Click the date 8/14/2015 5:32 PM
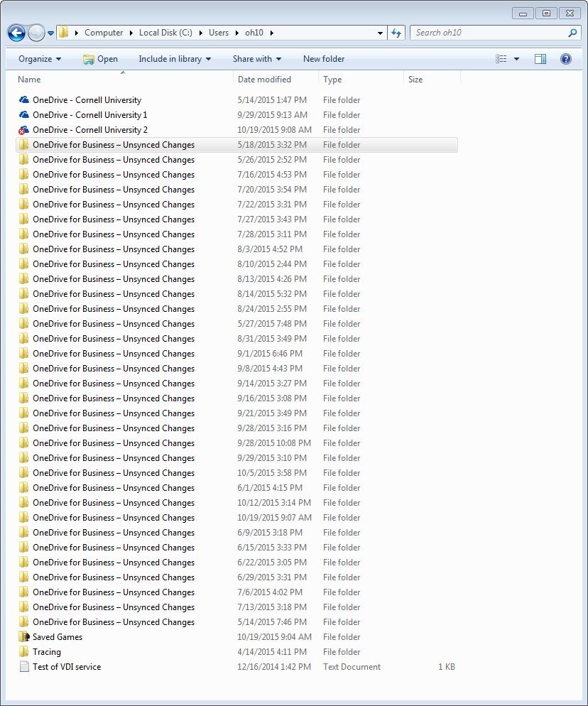Screen dimensions: 588x706 coord(272,293)
